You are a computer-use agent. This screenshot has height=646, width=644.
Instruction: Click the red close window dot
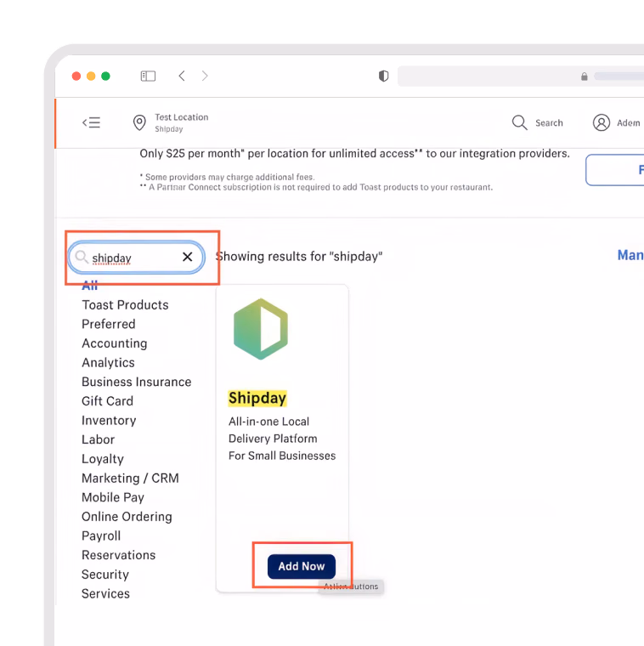pyautogui.click(x=76, y=76)
